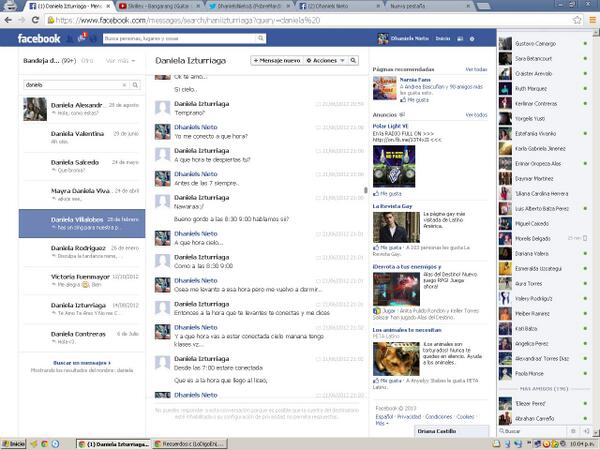Open the settings gear in the blue header
Viewport: 600px width, 450px height.
point(472,39)
